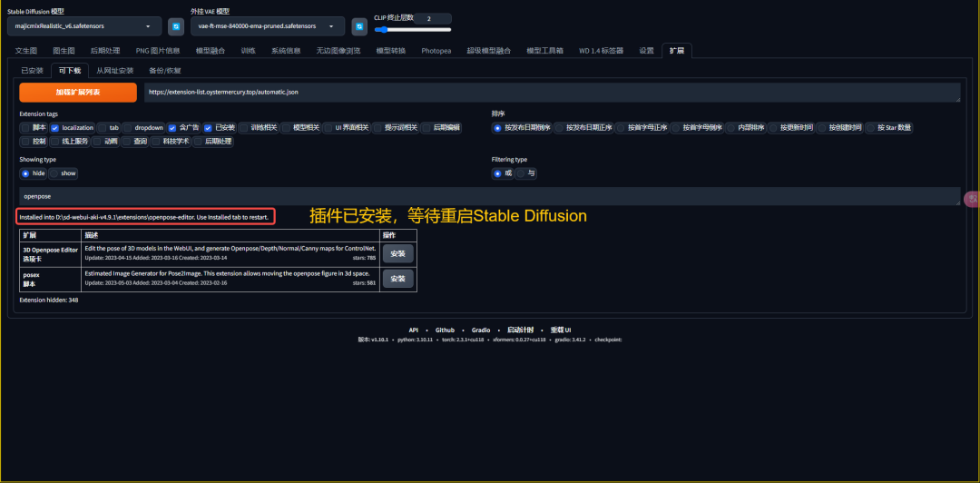The image size is (980, 483).
Task: Refresh the Stable Diffusion model list
Action: click(x=176, y=26)
